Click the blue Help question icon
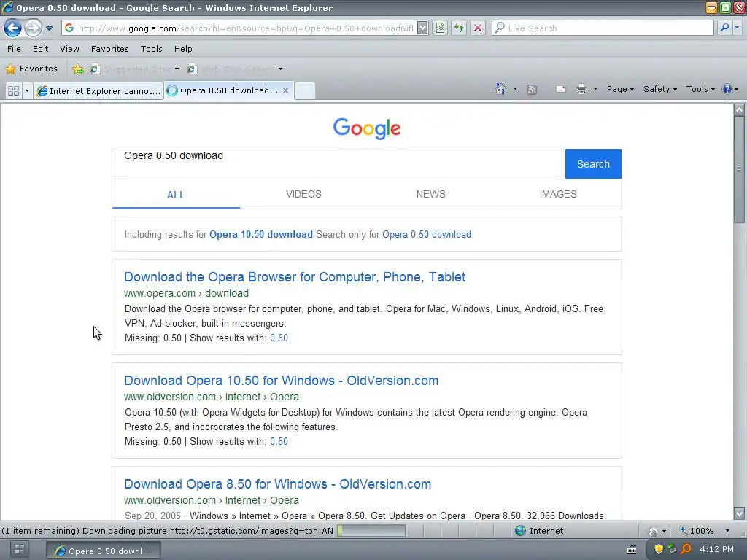Viewport: 747px width, 560px height. [x=727, y=89]
